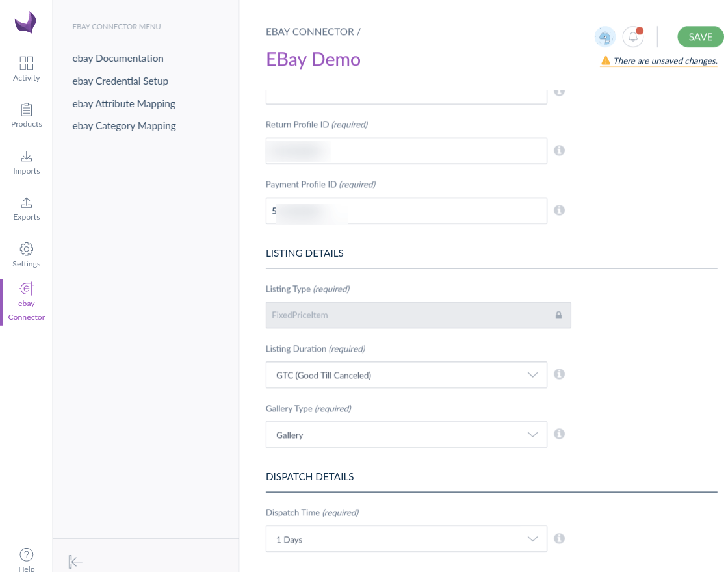The height and width of the screenshot is (572, 728).
Task: Show info for Gallery Type
Action: 560,434
